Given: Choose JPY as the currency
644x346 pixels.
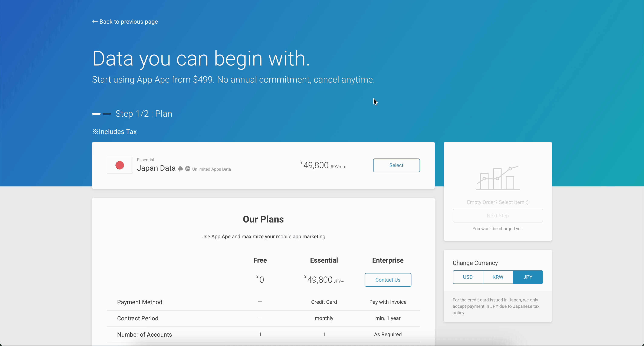Looking at the screenshot, I should (x=528, y=277).
